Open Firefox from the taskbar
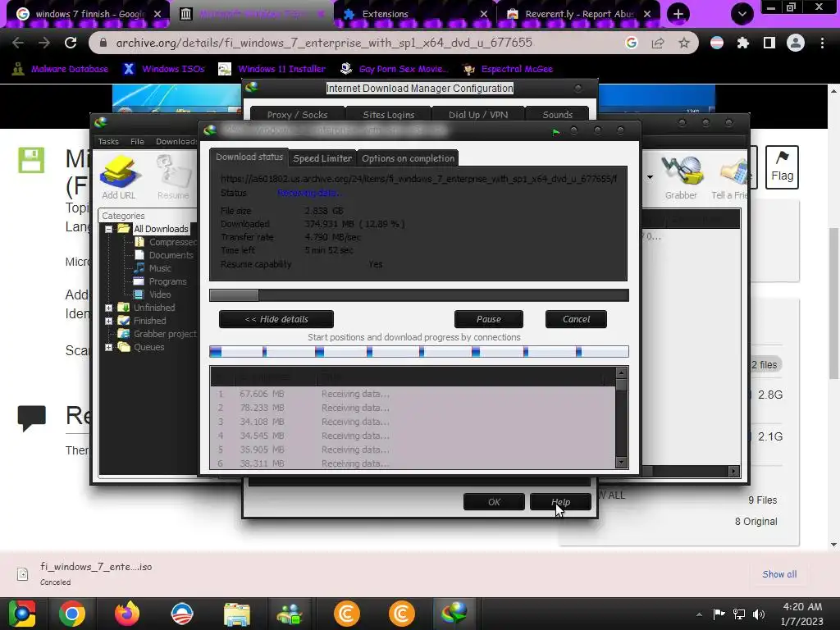The width and height of the screenshot is (840, 630). 127,614
